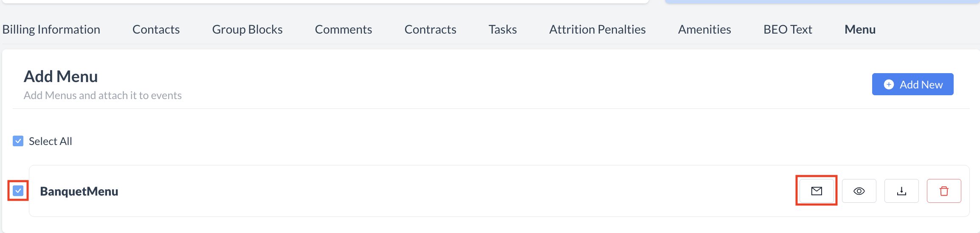This screenshot has height=233, width=980.
Task: Delete BanquetMenu using the trash icon
Action: point(944,191)
